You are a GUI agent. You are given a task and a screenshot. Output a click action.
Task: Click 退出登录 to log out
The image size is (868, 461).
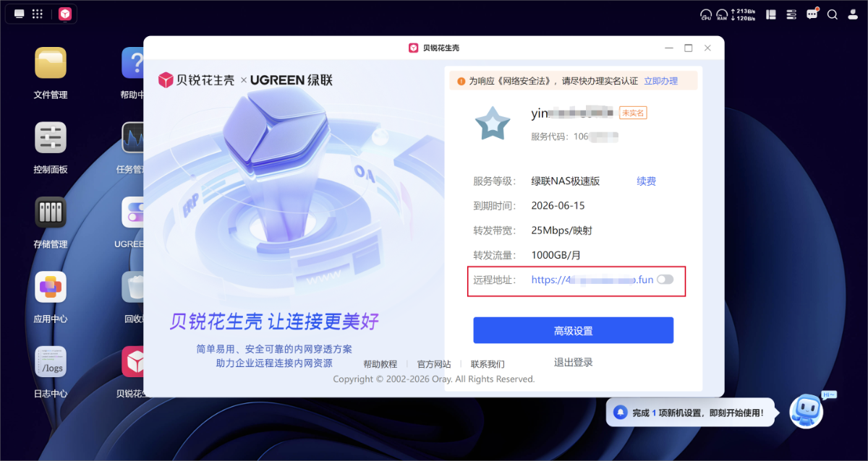pos(574,363)
